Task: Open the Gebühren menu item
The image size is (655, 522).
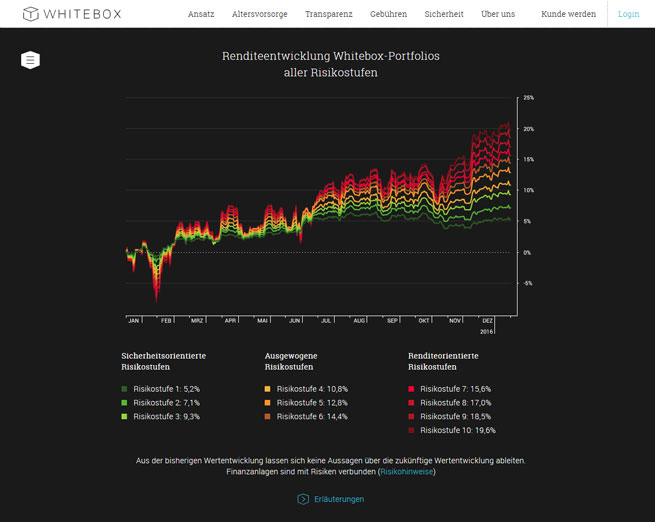Action: (388, 14)
